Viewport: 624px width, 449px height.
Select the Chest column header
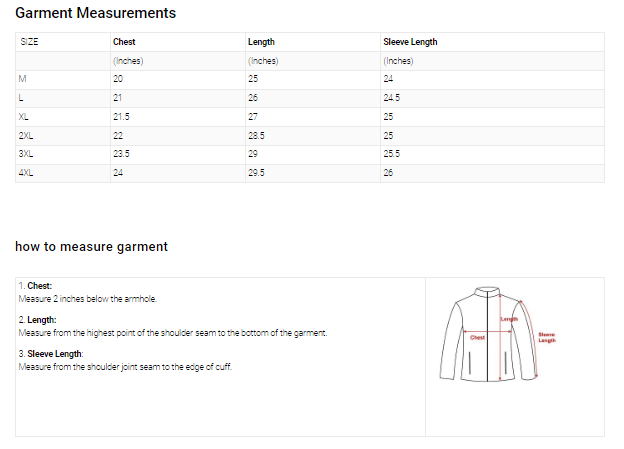click(124, 42)
